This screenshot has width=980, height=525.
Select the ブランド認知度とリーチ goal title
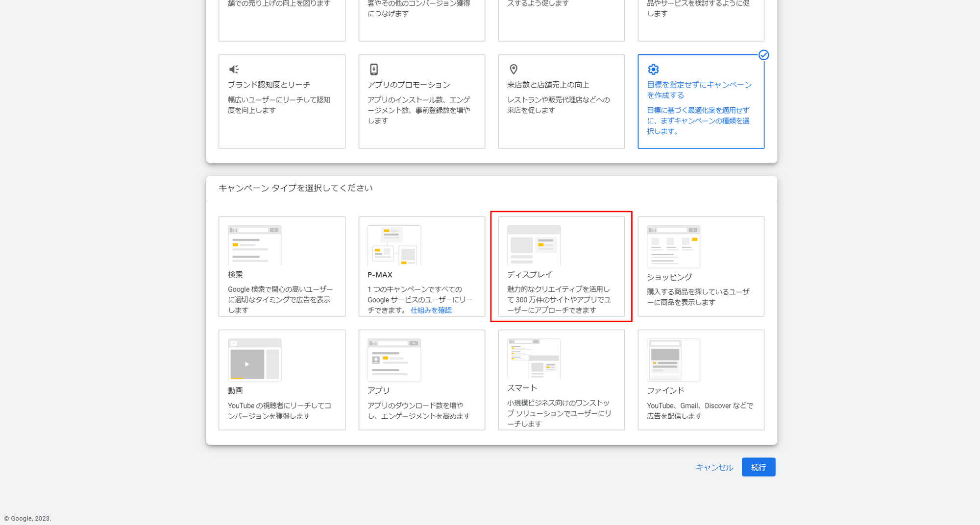coord(269,85)
